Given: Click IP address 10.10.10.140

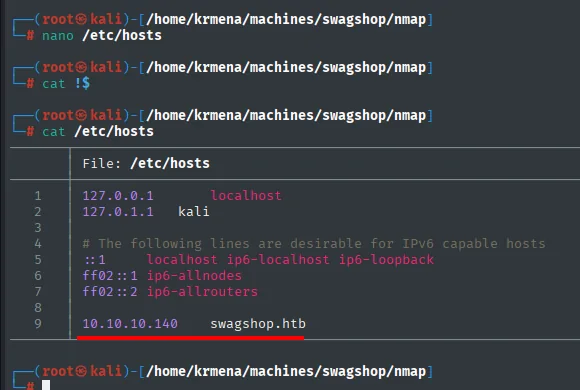Looking at the screenshot, I should pyautogui.click(x=130, y=324).
